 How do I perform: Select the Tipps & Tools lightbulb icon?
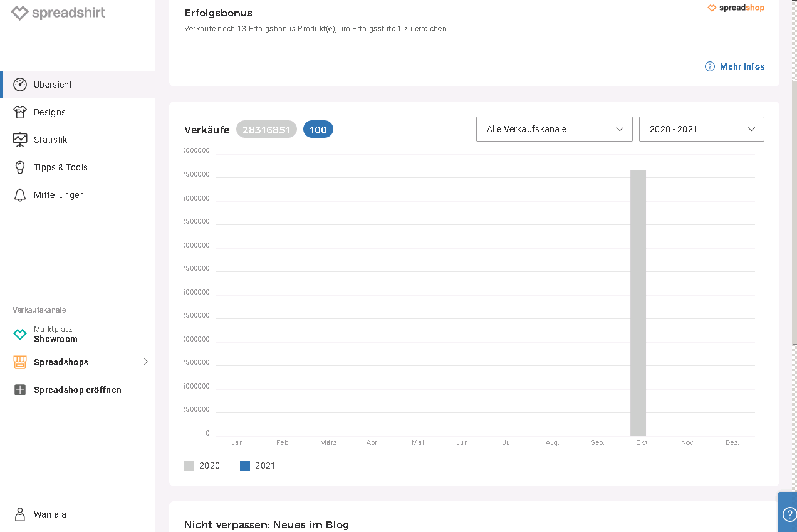pos(20,167)
